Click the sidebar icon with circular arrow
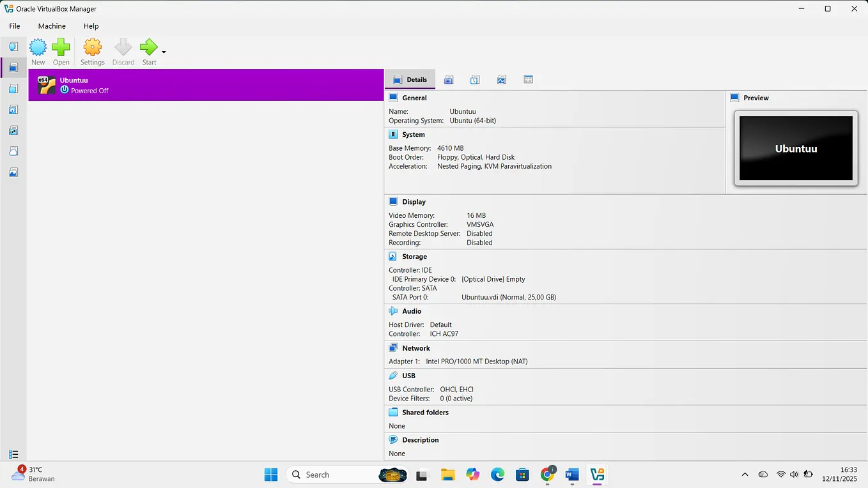 (13, 110)
